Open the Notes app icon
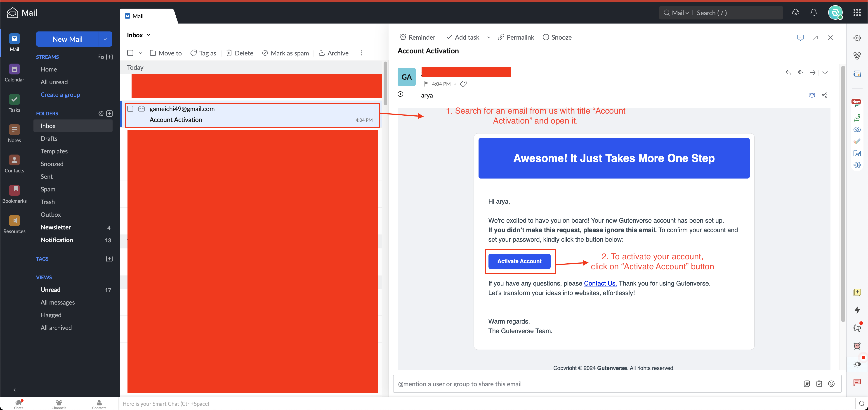The image size is (868, 410). pos(14,133)
